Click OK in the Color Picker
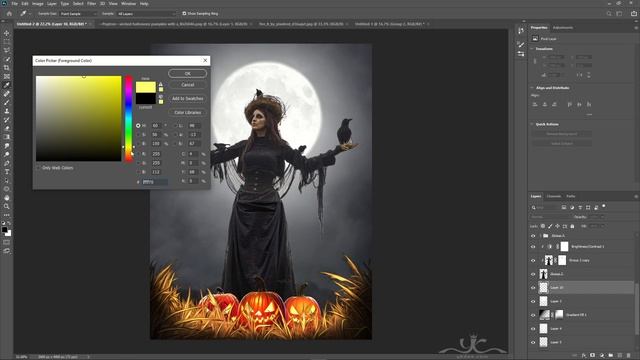 click(187, 73)
